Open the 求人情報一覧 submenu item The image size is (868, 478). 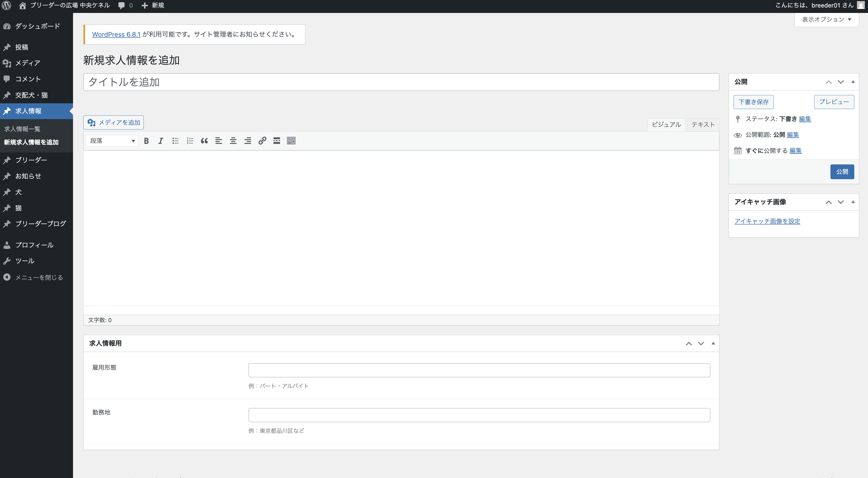(22, 129)
